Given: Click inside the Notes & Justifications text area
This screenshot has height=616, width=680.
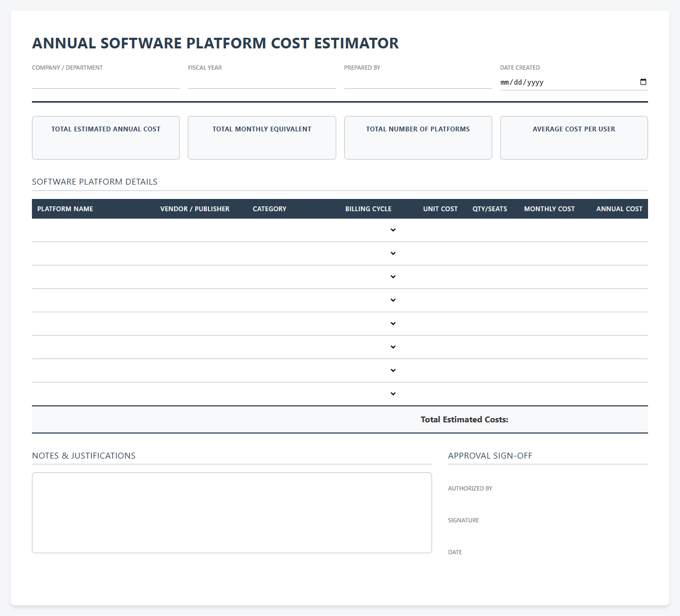Looking at the screenshot, I should point(232,513).
